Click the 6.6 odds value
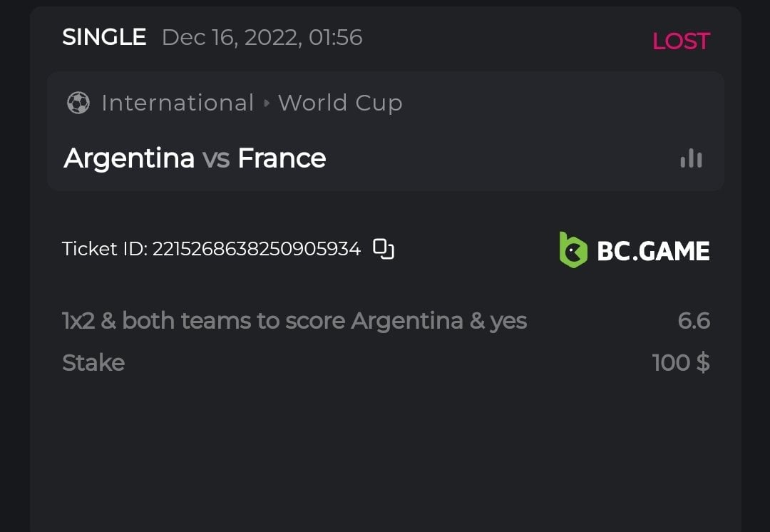Image resolution: width=770 pixels, height=532 pixels. click(694, 321)
